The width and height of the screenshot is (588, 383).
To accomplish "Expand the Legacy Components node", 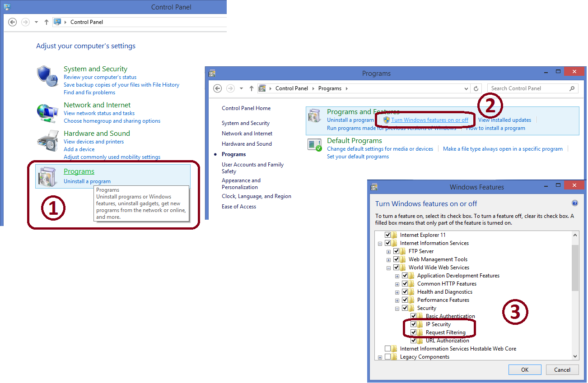I will pos(380,357).
